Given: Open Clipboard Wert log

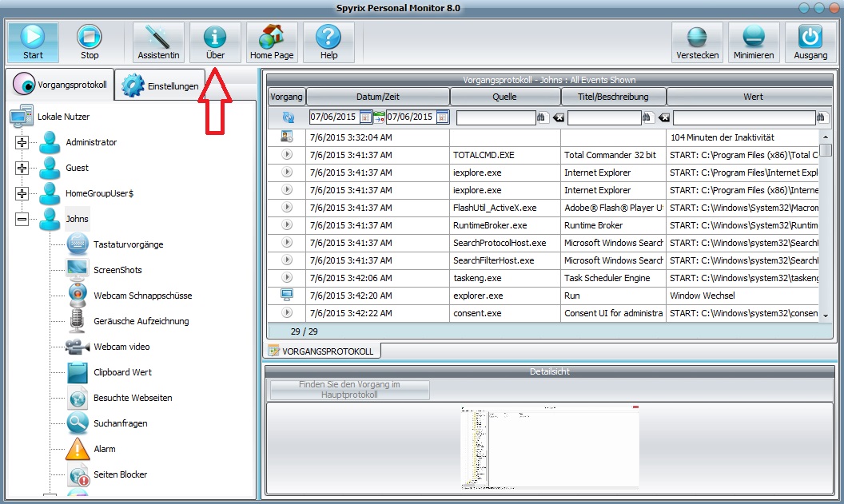Looking at the screenshot, I should tap(123, 372).
